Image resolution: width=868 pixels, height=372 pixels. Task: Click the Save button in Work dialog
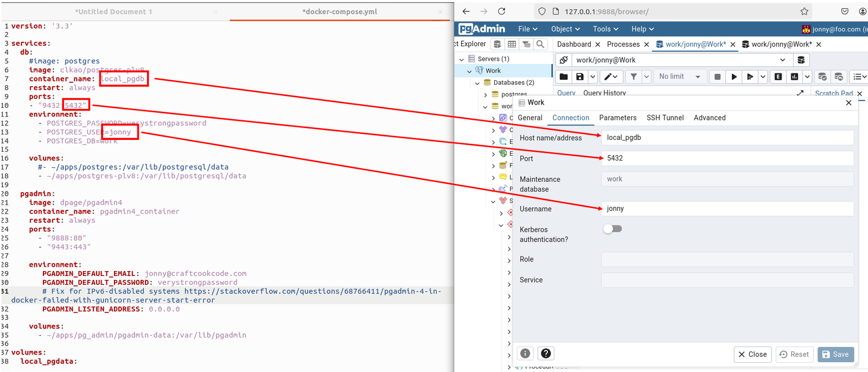pyautogui.click(x=835, y=354)
